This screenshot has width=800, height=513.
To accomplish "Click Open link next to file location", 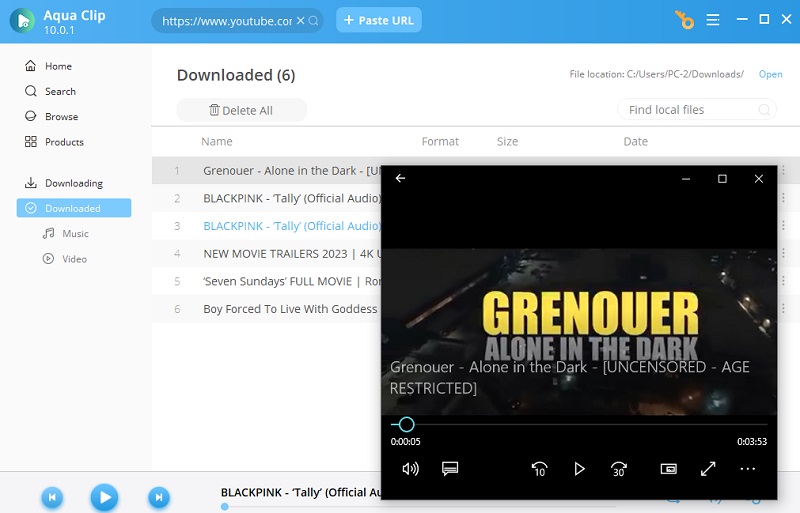I will pyautogui.click(x=770, y=74).
